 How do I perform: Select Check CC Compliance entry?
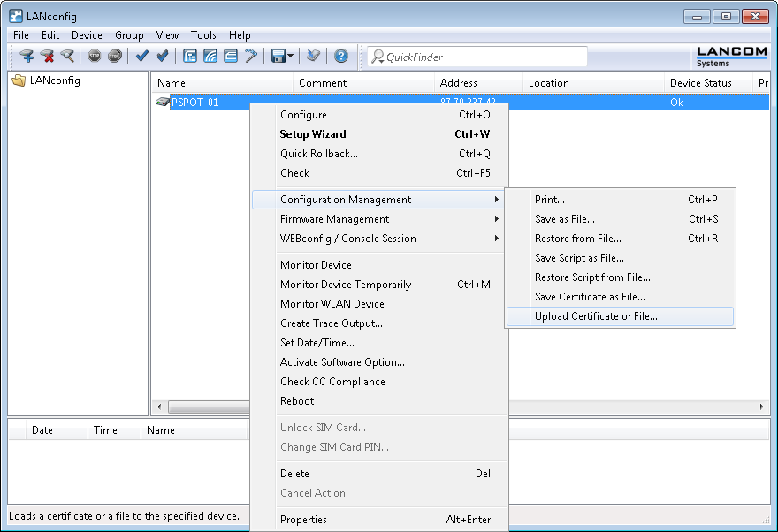click(332, 382)
